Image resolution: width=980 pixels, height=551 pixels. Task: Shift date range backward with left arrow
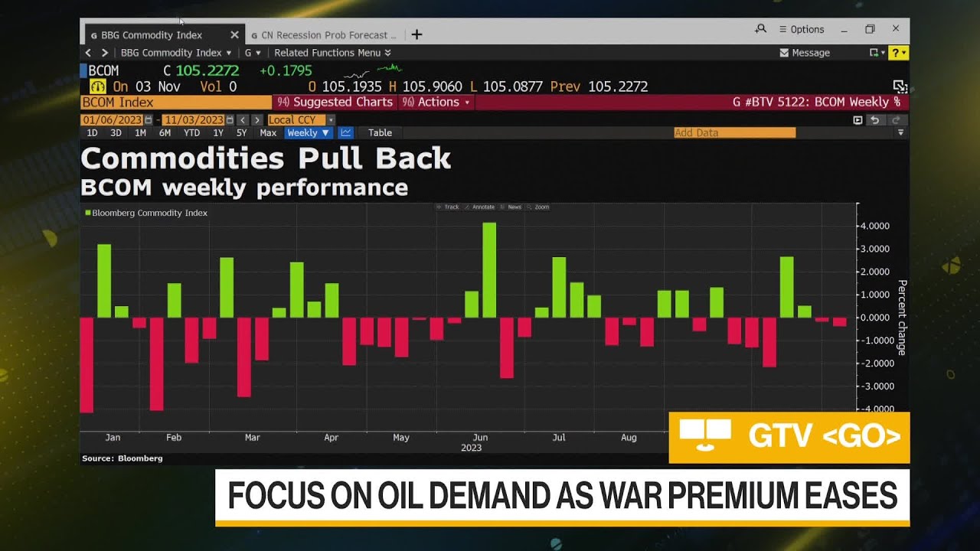[243, 120]
